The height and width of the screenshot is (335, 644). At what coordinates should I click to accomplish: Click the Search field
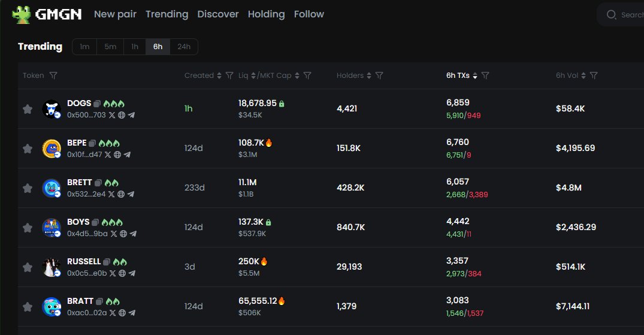621,15
